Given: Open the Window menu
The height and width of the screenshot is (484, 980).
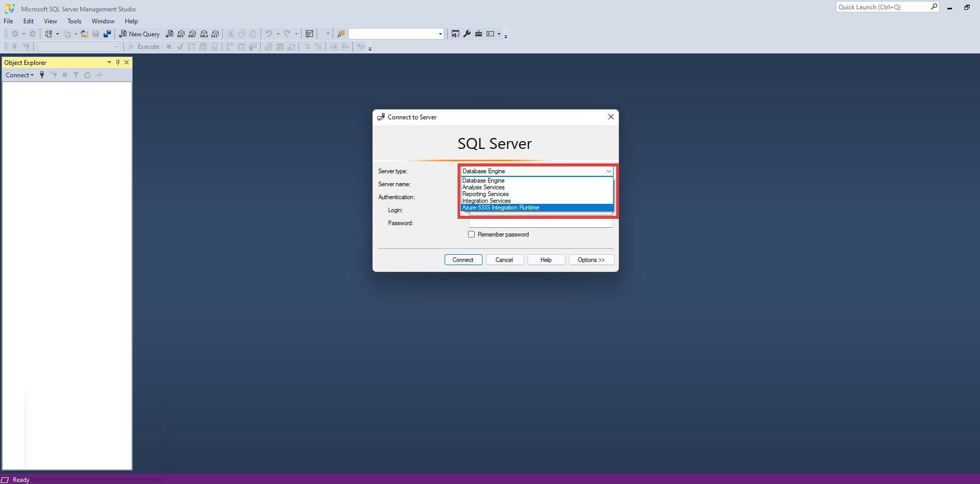Looking at the screenshot, I should click(x=103, y=21).
